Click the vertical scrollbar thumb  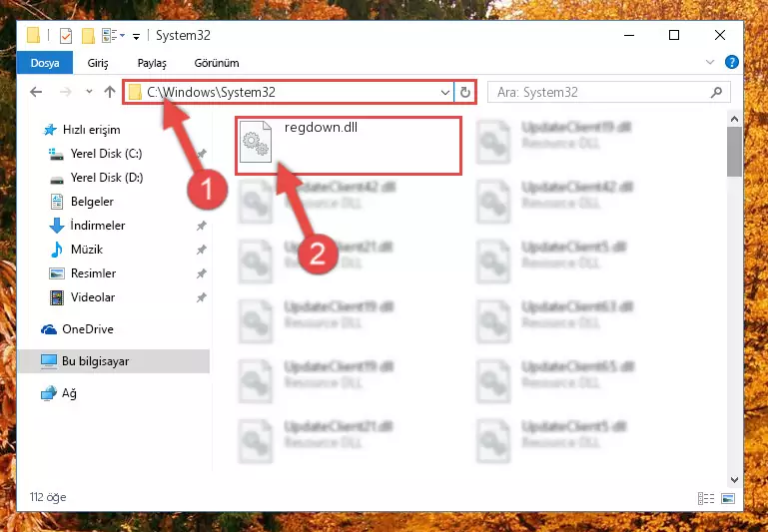(734, 152)
